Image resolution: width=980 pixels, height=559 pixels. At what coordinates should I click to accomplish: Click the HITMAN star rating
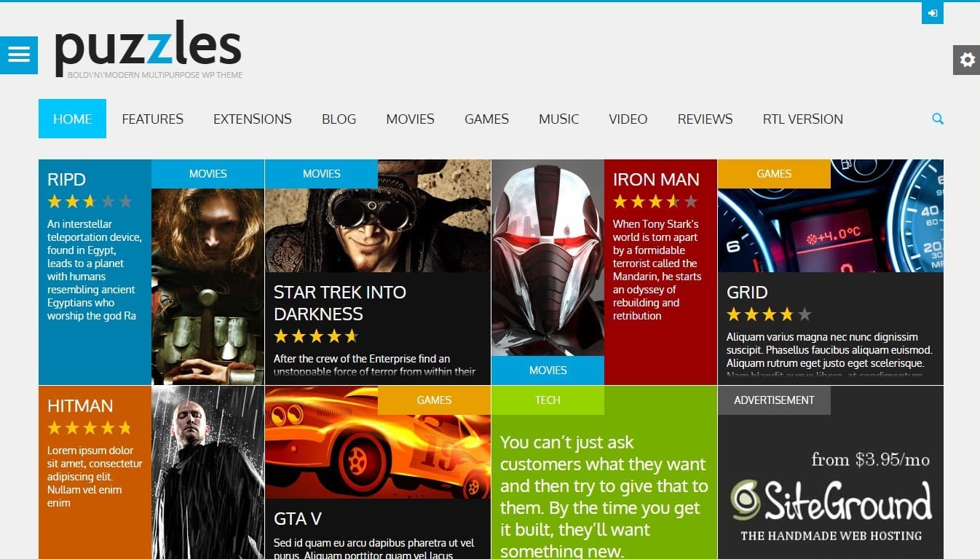90,428
